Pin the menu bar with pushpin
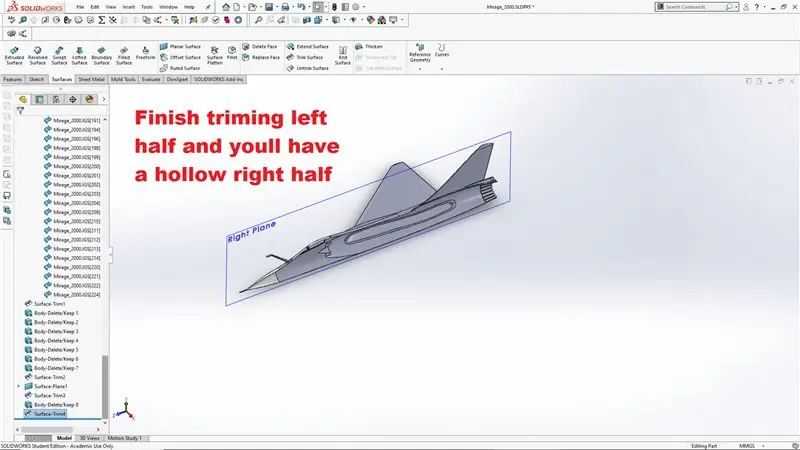 [208, 7]
